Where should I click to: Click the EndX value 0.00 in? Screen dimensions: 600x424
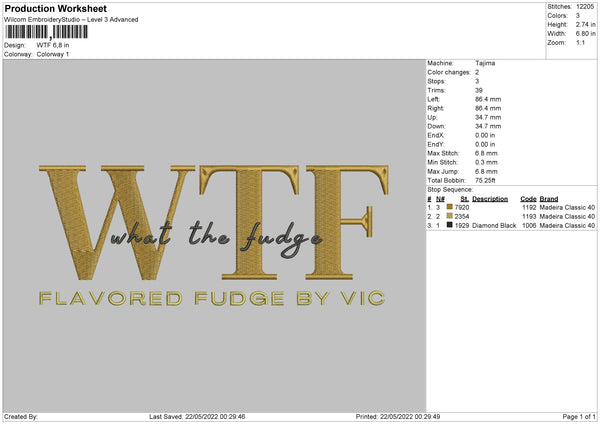click(x=485, y=135)
